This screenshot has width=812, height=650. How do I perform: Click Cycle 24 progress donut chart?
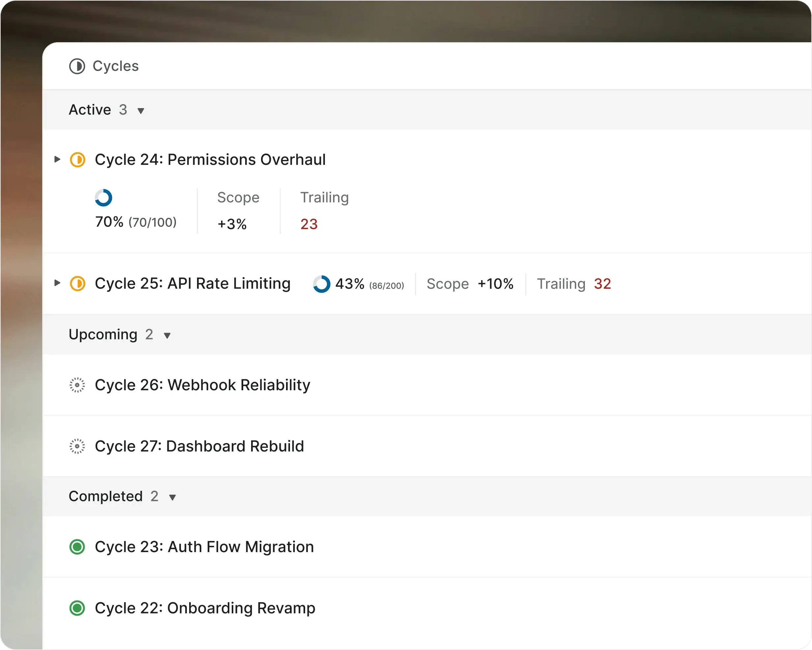103,198
